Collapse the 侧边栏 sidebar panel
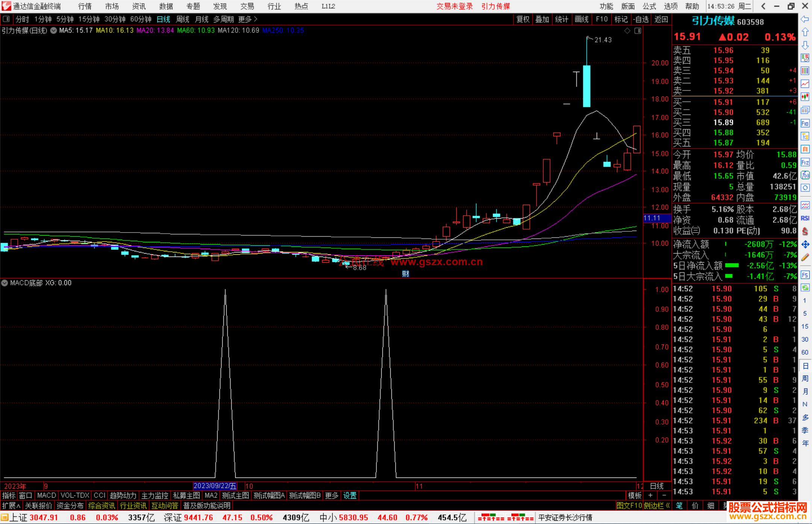 [657, 506]
